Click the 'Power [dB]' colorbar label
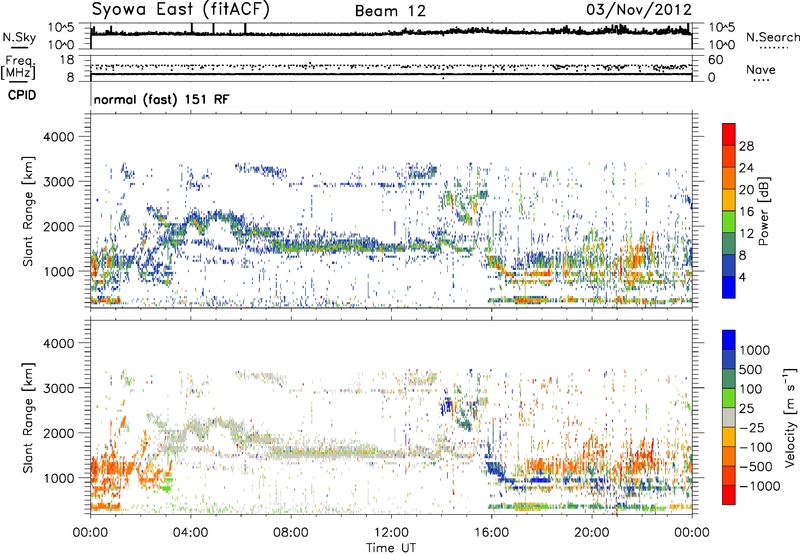The height and width of the screenshot is (554, 800). tap(763, 211)
